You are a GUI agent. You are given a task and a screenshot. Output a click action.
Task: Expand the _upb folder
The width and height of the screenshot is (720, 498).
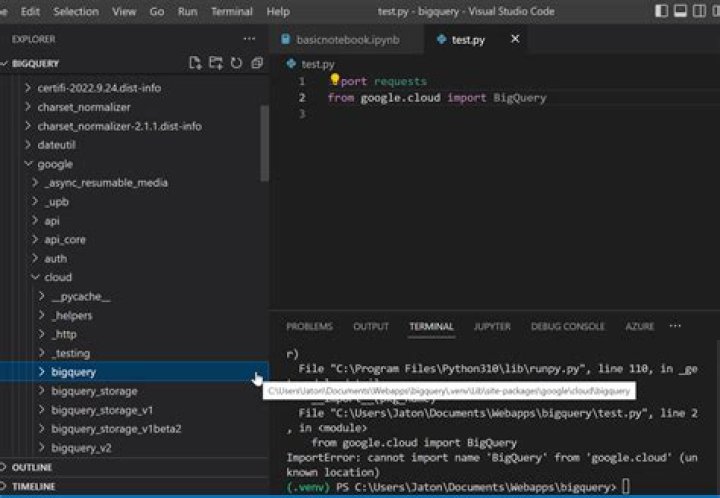[x=133, y=201]
